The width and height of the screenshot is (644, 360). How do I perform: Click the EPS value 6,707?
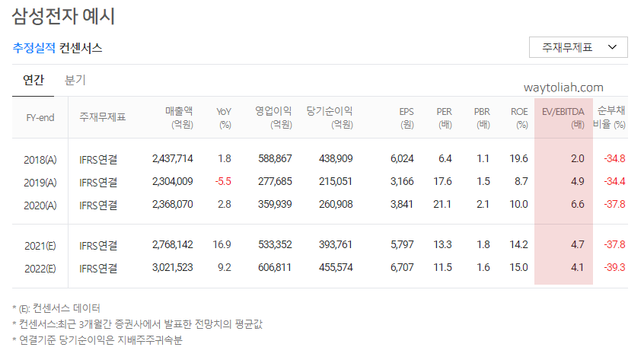click(x=402, y=267)
